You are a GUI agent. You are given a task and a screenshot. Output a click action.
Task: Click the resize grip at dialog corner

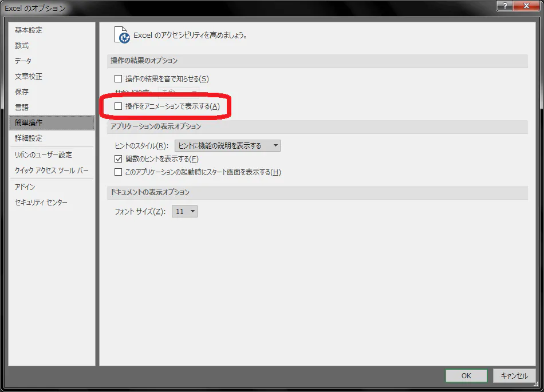pos(536,384)
